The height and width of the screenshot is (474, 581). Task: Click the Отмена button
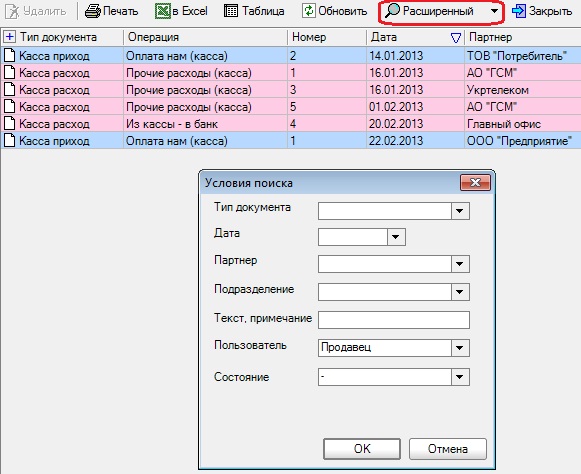448,449
